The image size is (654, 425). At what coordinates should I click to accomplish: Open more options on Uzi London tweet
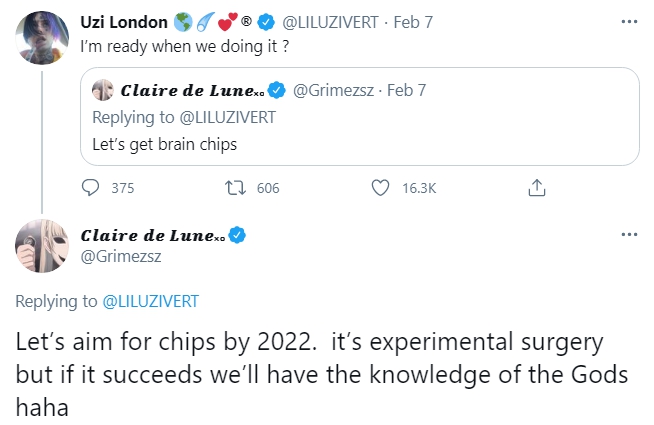pyautogui.click(x=628, y=19)
